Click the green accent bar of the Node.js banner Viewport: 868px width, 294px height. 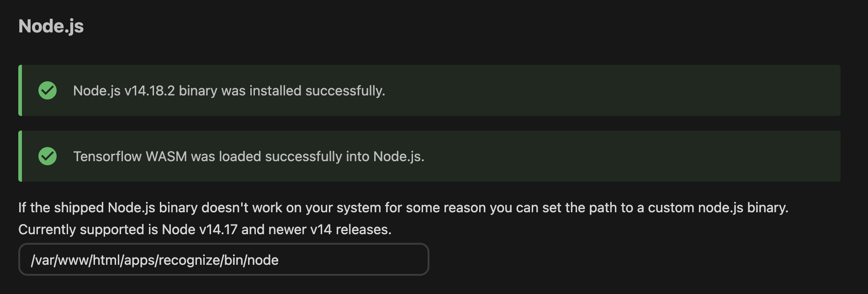tap(20, 90)
